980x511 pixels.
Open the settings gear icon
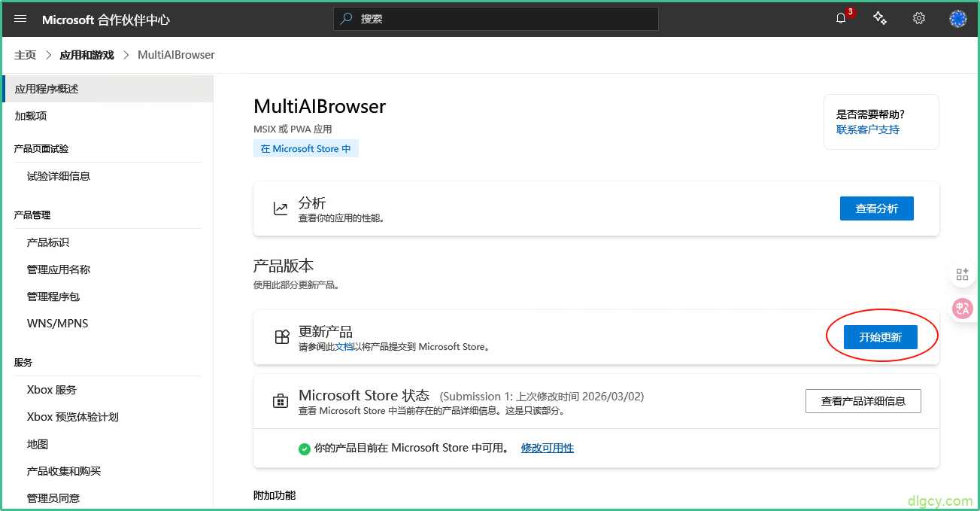(919, 19)
